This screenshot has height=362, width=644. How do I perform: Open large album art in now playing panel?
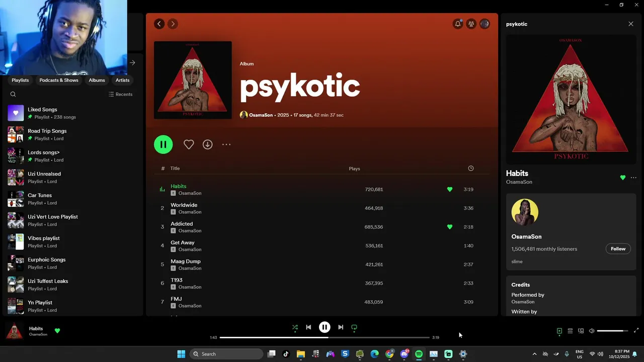(x=571, y=100)
